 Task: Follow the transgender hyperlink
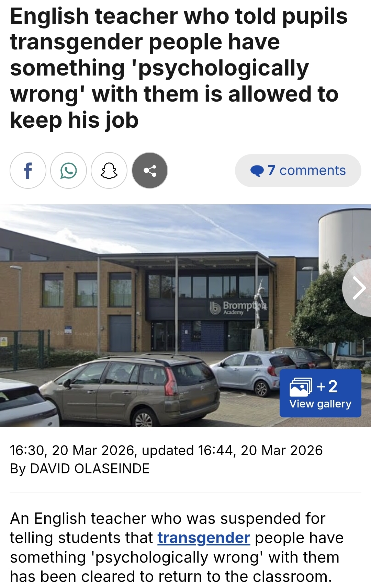coord(204,538)
